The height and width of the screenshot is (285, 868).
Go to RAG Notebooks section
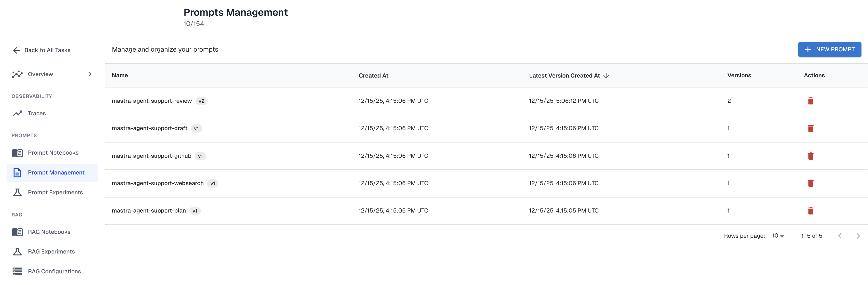pos(49,232)
